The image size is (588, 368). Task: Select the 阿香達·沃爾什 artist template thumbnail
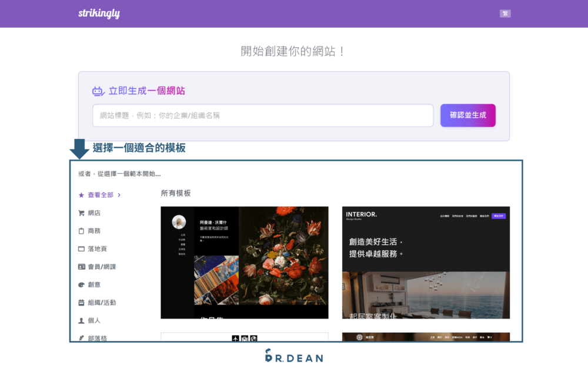pos(244,262)
